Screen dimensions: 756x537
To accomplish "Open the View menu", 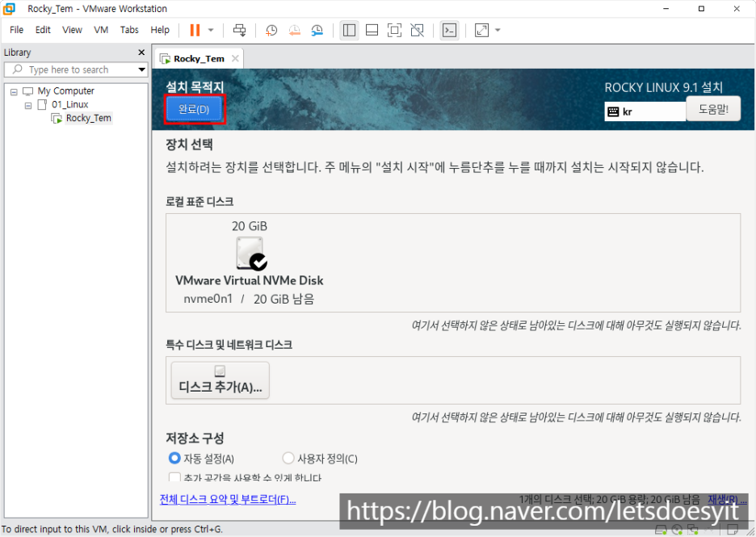I will 73,30.
